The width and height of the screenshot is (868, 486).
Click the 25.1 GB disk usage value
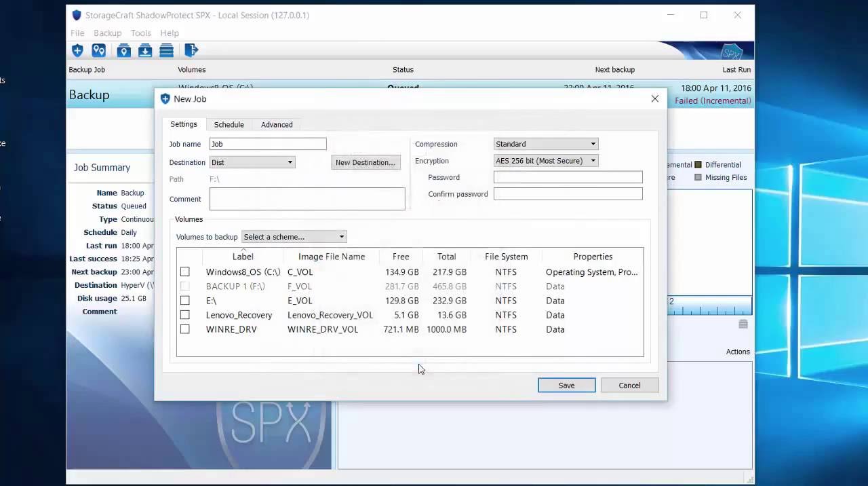click(x=134, y=299)
